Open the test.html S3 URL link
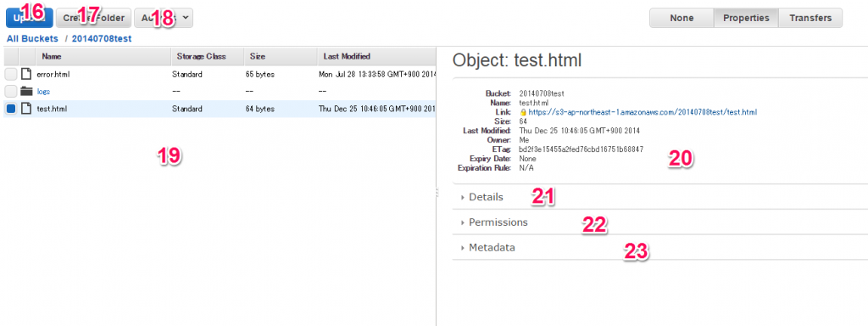 [x=643, y=113]
